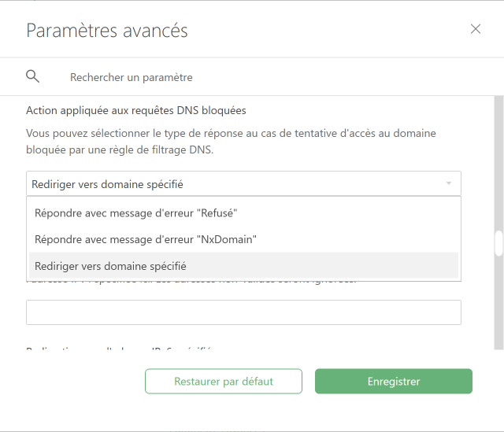Click the scrollbar track above the thumb
The width and height of the screenshot is (504, 432).
tap(498, 163)
